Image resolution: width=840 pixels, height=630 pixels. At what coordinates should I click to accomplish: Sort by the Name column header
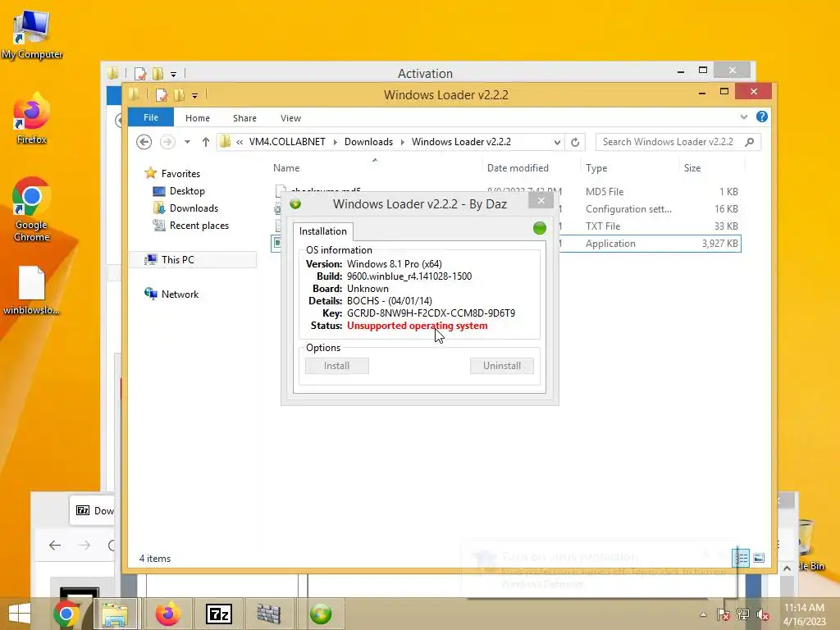(375, 167)
